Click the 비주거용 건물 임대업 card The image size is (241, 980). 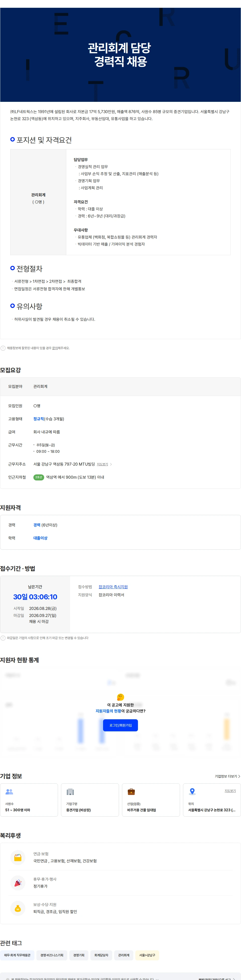click(x=151, y=800)
